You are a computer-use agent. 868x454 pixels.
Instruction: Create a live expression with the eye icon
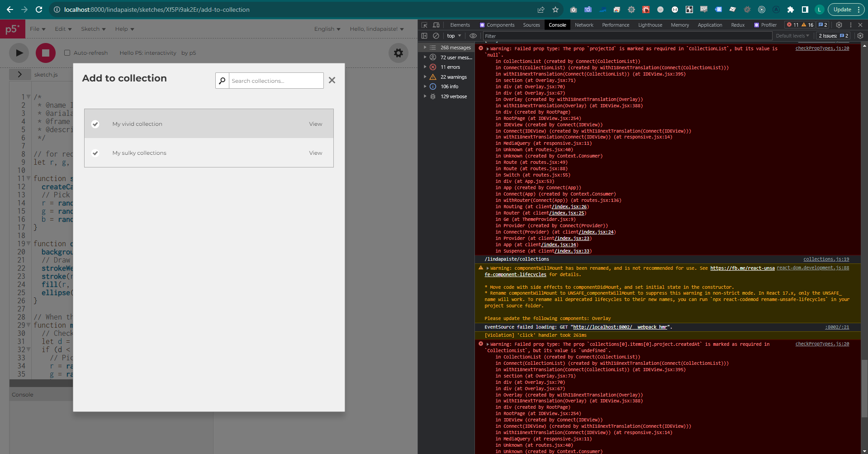click(x=473, y=36)
